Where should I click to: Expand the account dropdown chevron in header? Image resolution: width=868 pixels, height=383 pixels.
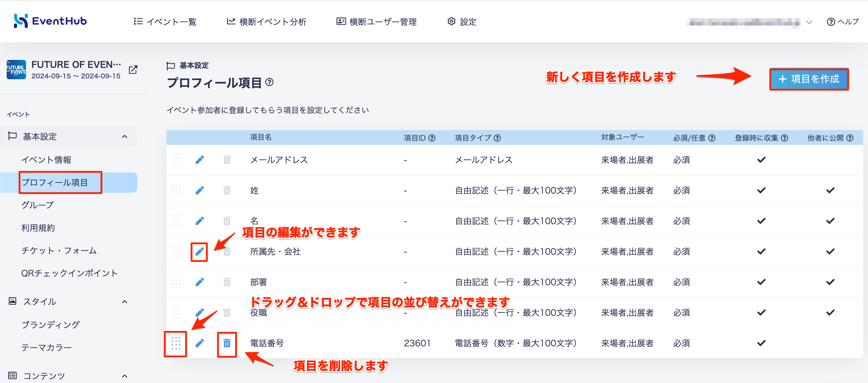coord(809,23)
